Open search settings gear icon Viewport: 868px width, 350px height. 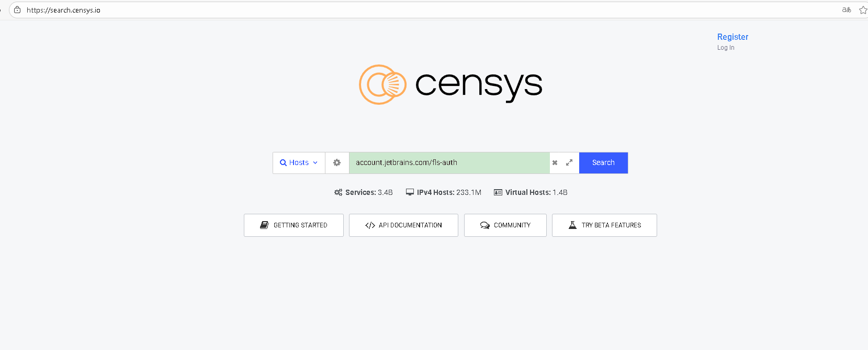tap(337, 163)
